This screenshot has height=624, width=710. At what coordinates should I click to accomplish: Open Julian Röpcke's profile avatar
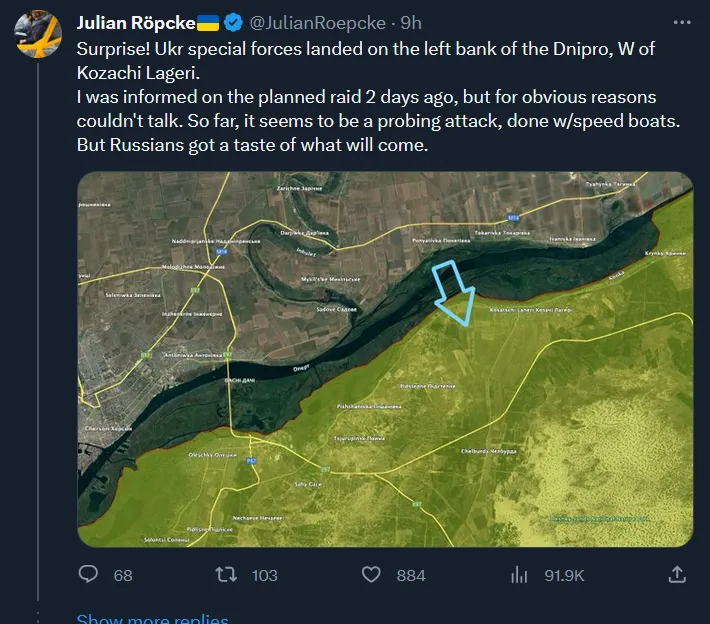pyautogui.click(x=38, y=36)
